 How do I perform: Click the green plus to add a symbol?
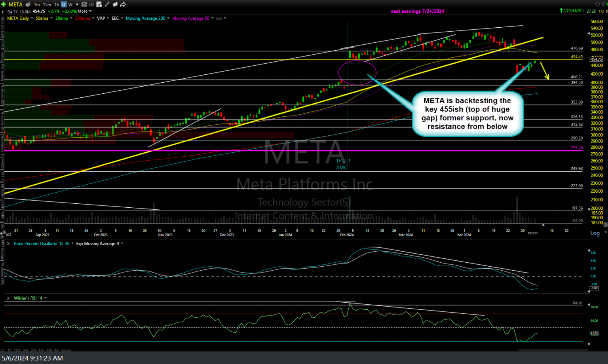[x=4, y=4]
